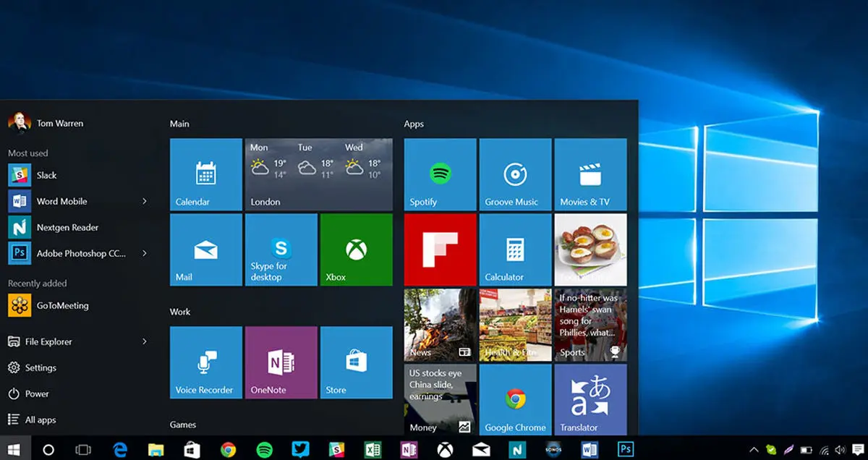Expand Word Mobile jump list arrow

[145, 201]
